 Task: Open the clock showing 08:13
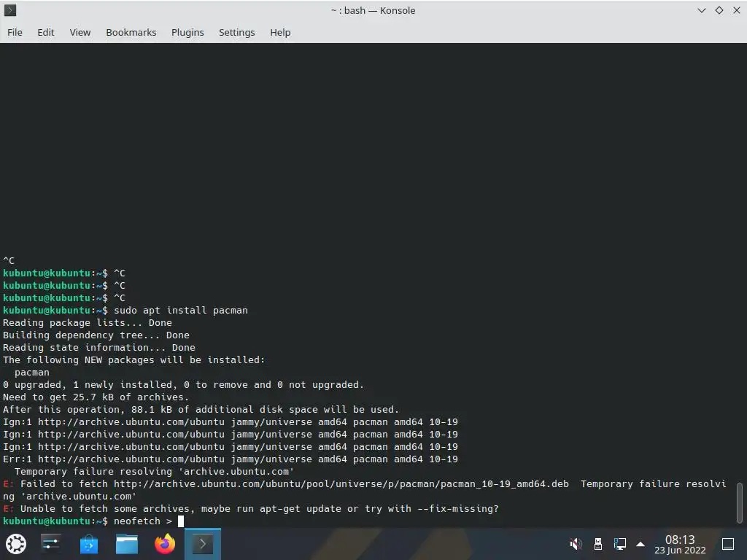click(x=680, y=544)
